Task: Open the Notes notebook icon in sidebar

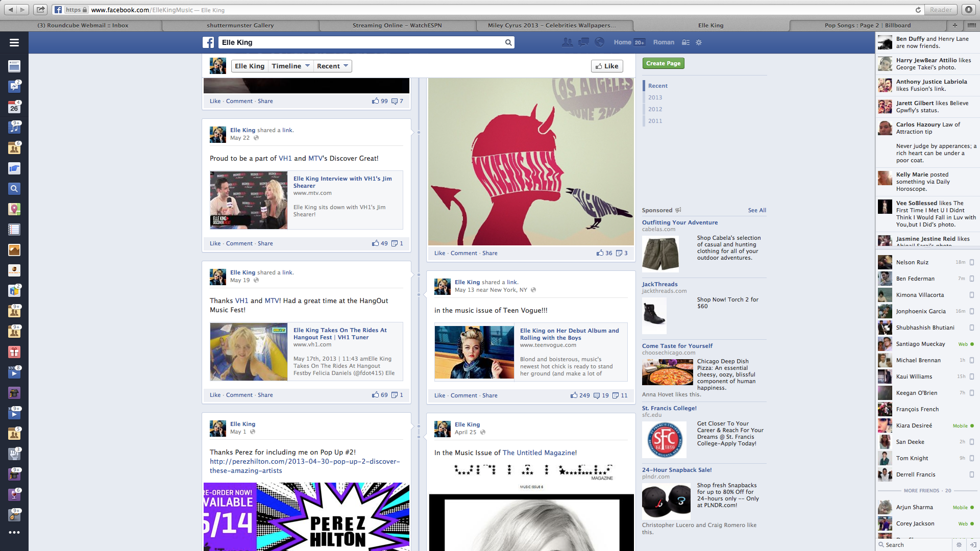Action: pyautogui.click(x=14, y=230)
